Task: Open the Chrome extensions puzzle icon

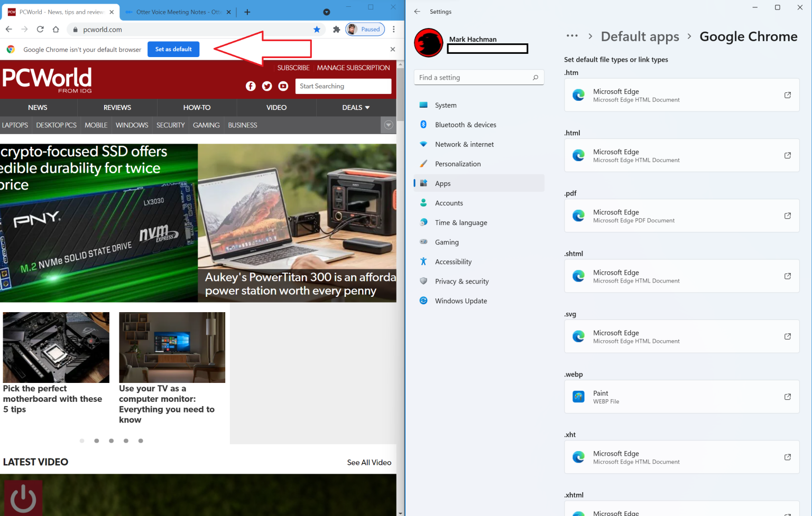Action: (337, 30)
